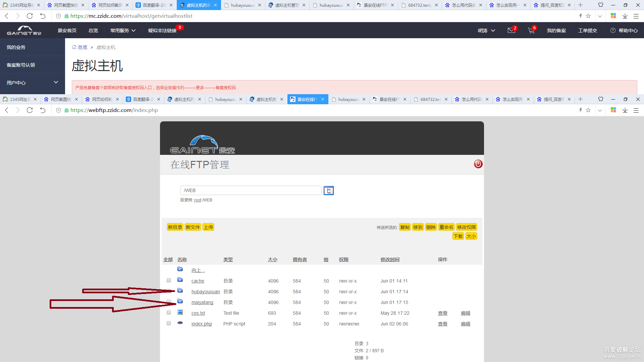Click 编辑 link for index.php
Viewport: 644px width, 362px height.
click(466, 324)
